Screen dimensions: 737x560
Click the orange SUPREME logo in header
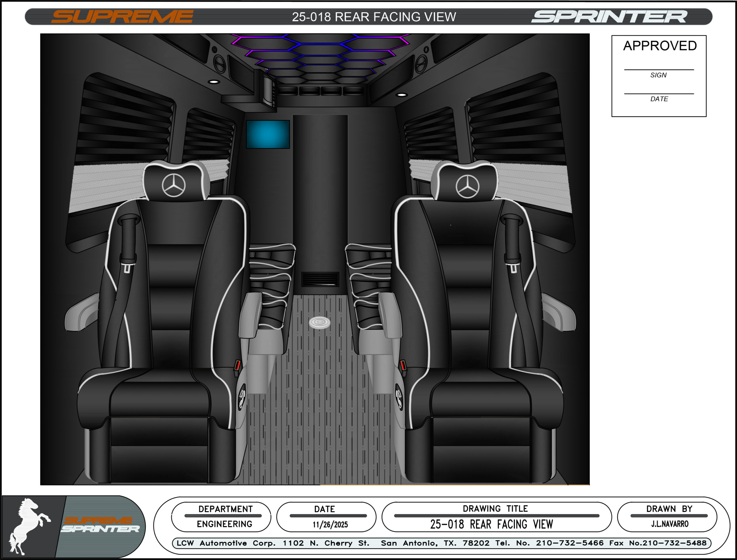tap(122, 17)
